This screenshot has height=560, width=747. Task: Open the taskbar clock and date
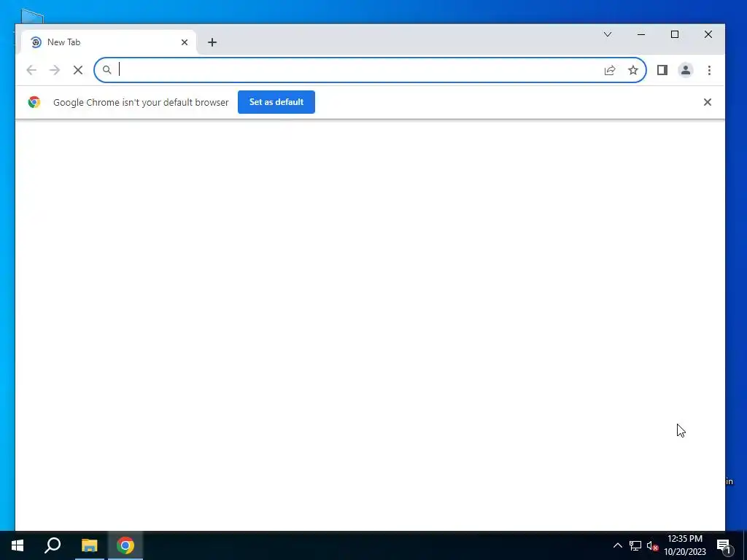[685, 545]
